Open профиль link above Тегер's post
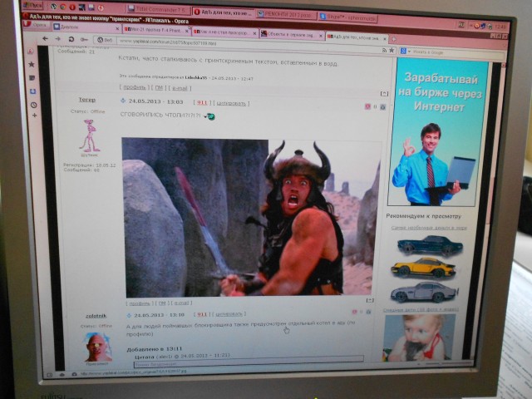 click(x=135, y=87)
